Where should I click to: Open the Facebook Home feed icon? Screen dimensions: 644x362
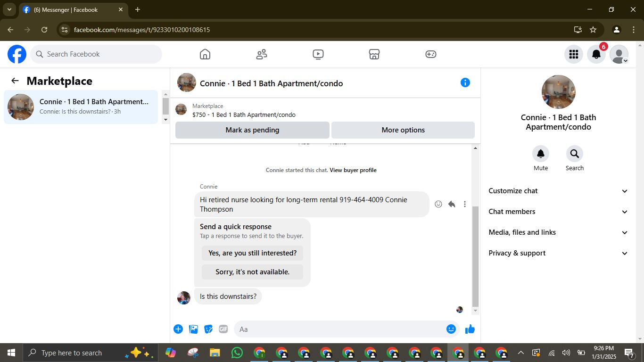205,54
